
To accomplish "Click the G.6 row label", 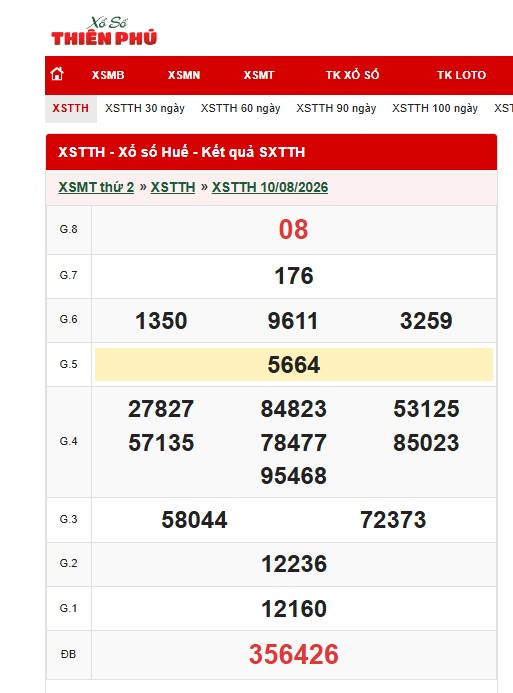I will click(68, 320).
